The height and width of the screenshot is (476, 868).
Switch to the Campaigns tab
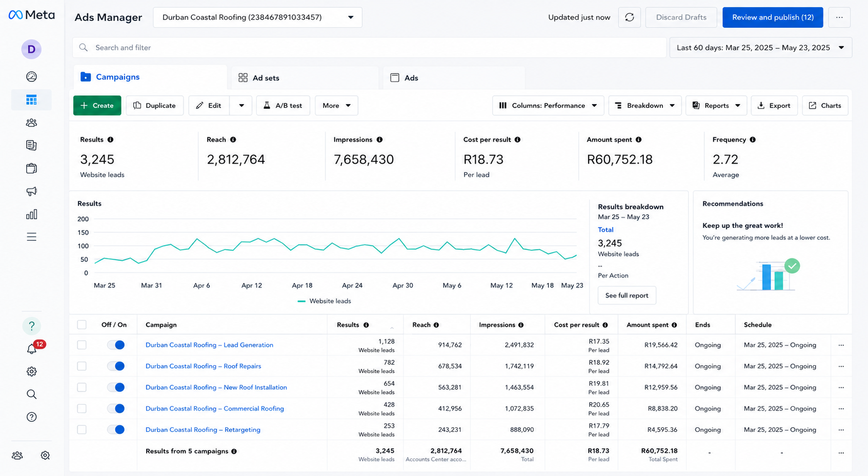point(150,77)
